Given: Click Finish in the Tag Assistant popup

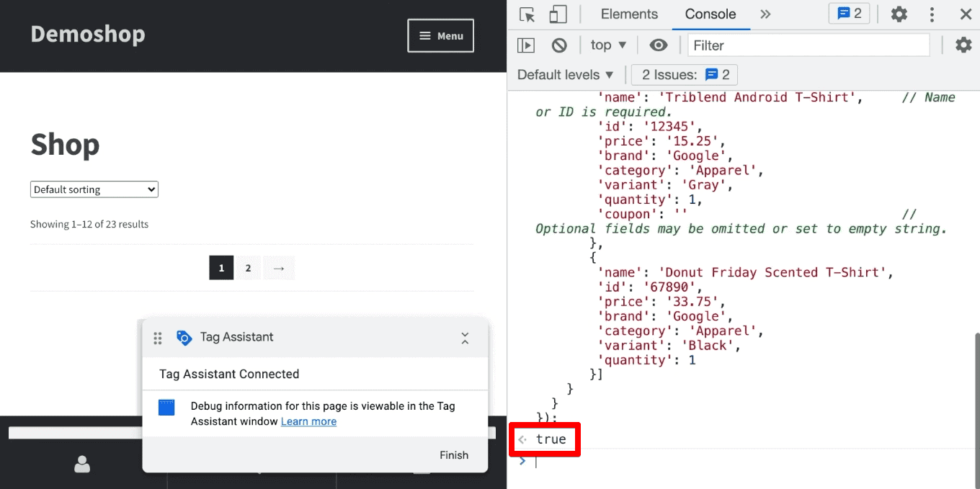Looking at the screenshot, I should point(454,455).
